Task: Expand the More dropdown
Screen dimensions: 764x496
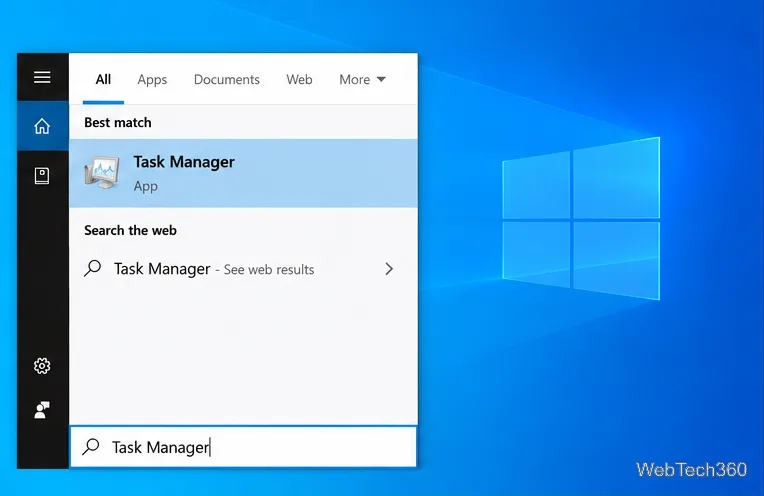Action: pos(362,79)
